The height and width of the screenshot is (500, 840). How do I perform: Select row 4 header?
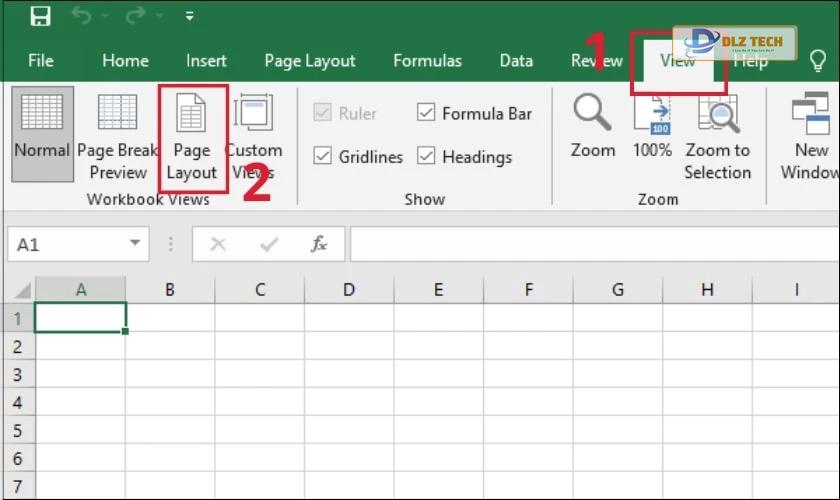(x=19, y=402)
